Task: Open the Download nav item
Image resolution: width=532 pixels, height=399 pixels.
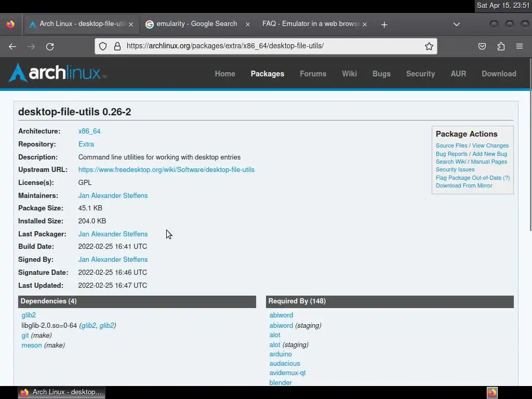Action: coord(499,74)
